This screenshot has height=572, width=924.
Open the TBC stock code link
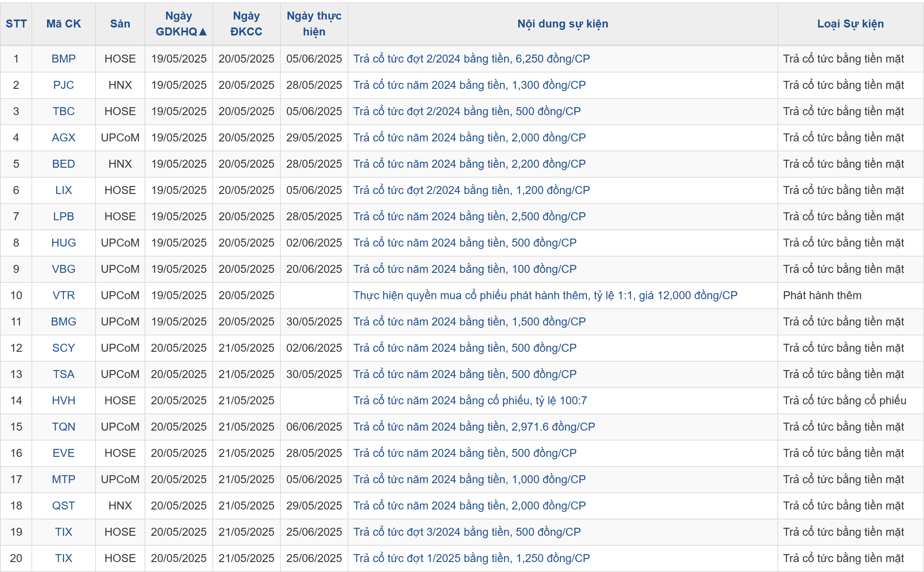(x=64, y=111)
